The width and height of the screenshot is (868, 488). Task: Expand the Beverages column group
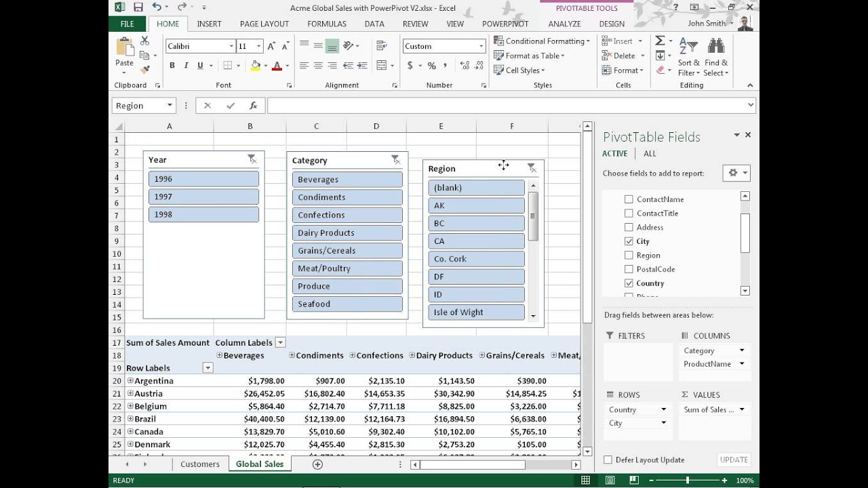click(219, 355)
